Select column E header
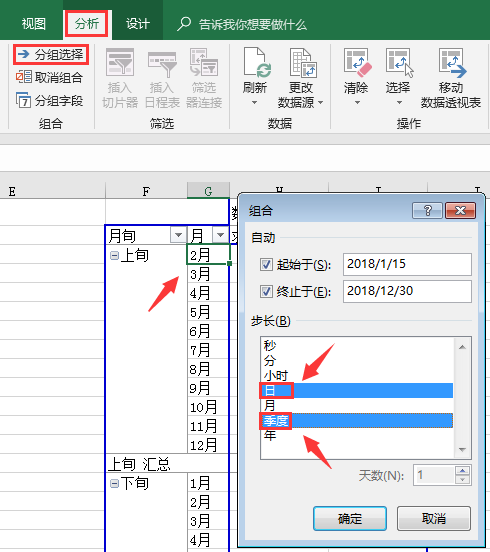490x552 pixels. pos(53,191)
